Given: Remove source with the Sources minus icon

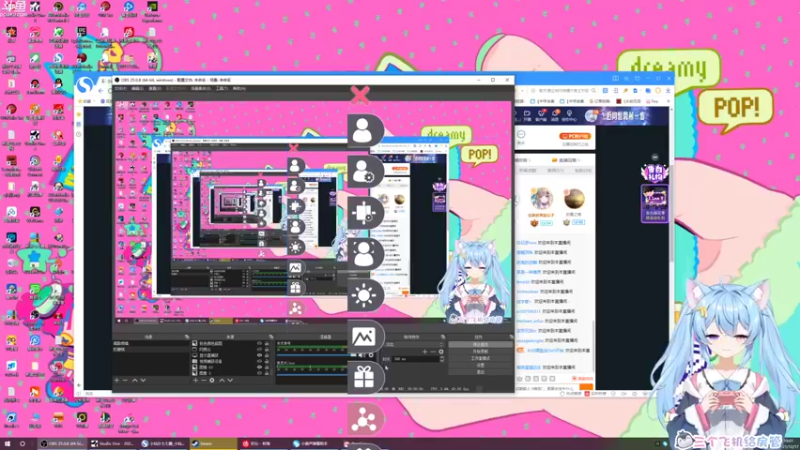Looking at the screenshot, I should (x=204, y=380).
